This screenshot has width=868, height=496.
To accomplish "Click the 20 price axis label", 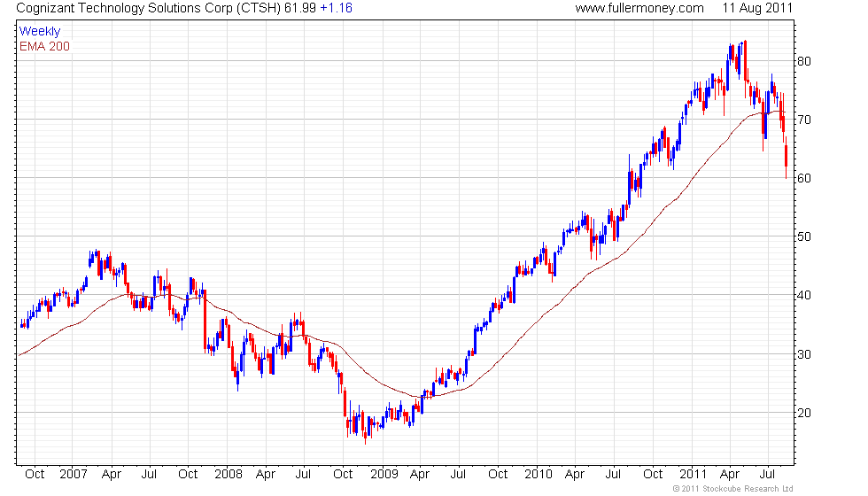I will pyautogui.click(x=804, y=413).
